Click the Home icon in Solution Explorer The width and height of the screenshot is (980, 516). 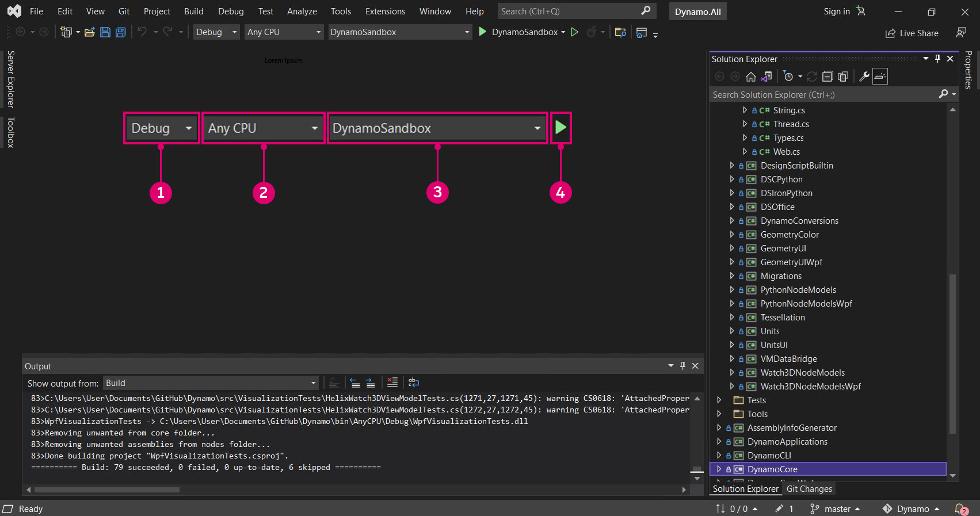click(751, 77)
